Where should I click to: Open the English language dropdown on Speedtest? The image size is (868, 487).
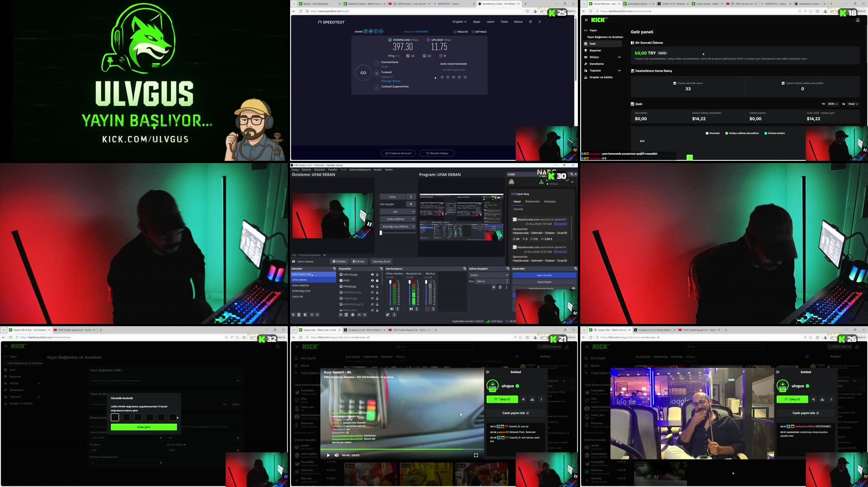[x=459, y=21]
